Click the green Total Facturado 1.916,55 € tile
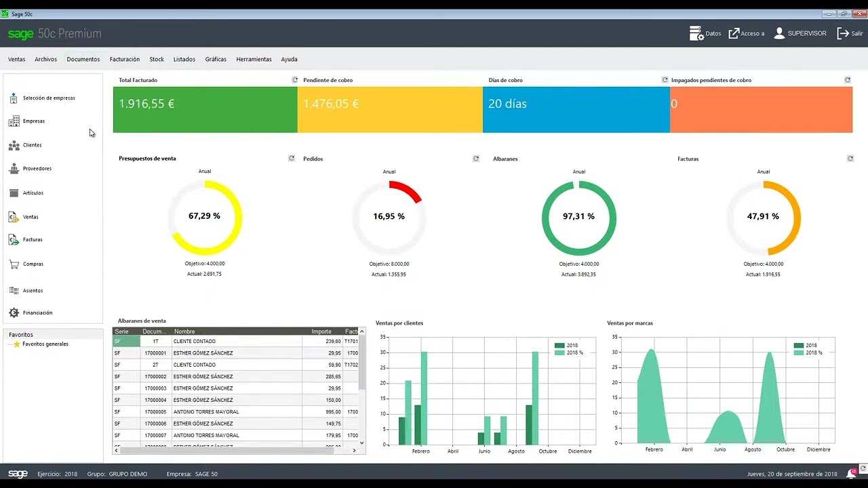The image size is (868, 488). (205, 110)
